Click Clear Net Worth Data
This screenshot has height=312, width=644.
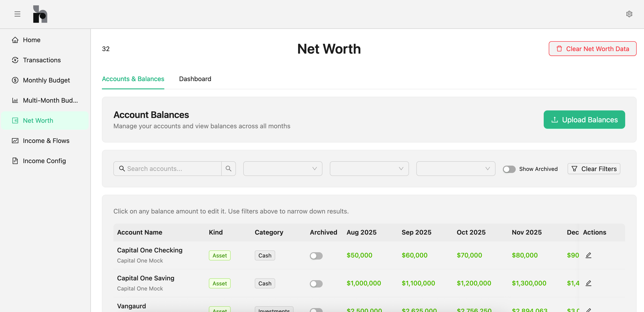click(x=593, y=49)
